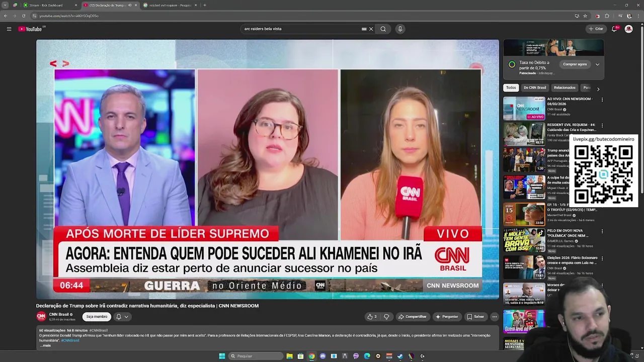Image resolution: width=644 pixels, height=362 pixels.
Task: Open RESIDENT EVIL REQUIEM #4 thumbnail
Action: (x=524, y=134)
